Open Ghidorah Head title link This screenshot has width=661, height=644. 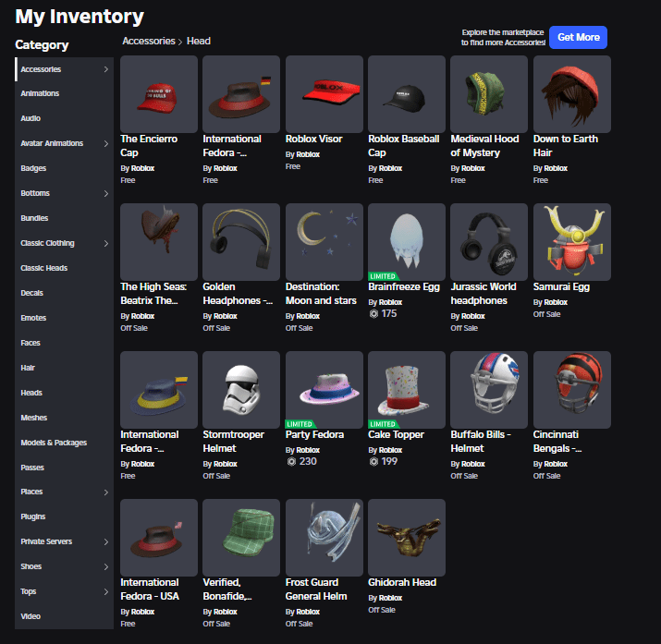click(402, 582)
